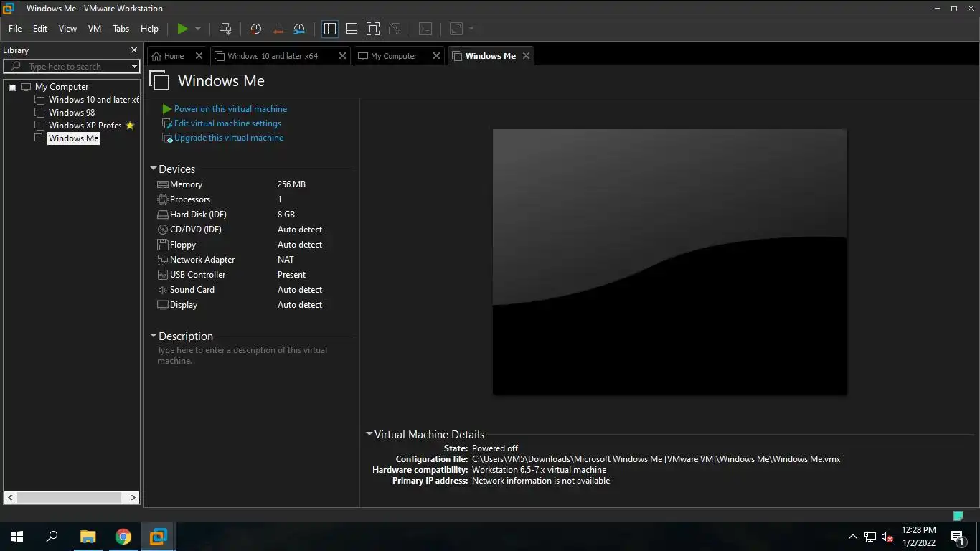Click the 256 MB memory value

coord(291,184)
